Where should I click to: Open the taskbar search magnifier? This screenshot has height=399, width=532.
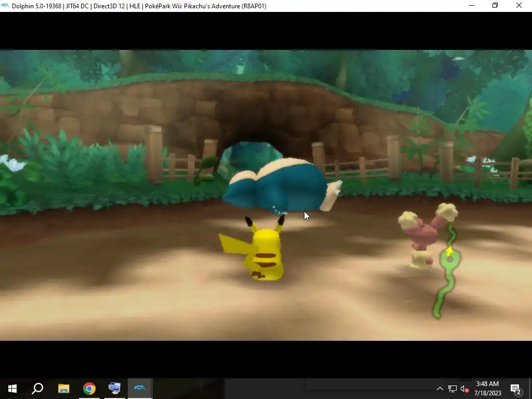tap(37, 389)
